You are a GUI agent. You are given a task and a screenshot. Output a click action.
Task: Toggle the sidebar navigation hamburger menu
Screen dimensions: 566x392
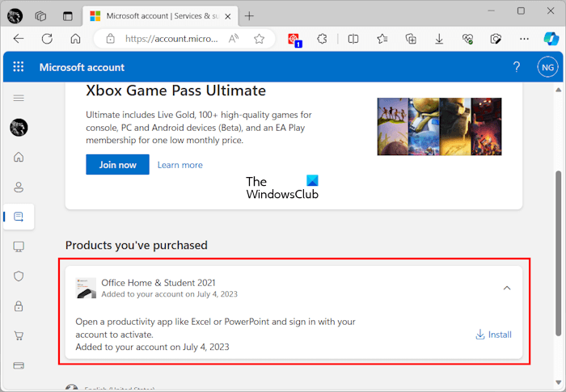(x=19, y=98)
